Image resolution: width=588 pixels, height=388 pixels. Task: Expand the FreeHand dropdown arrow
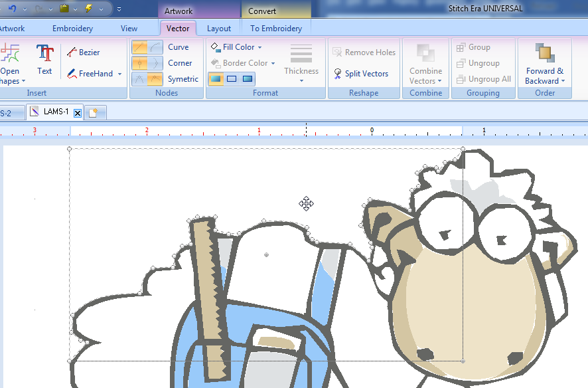click(119, 74)
